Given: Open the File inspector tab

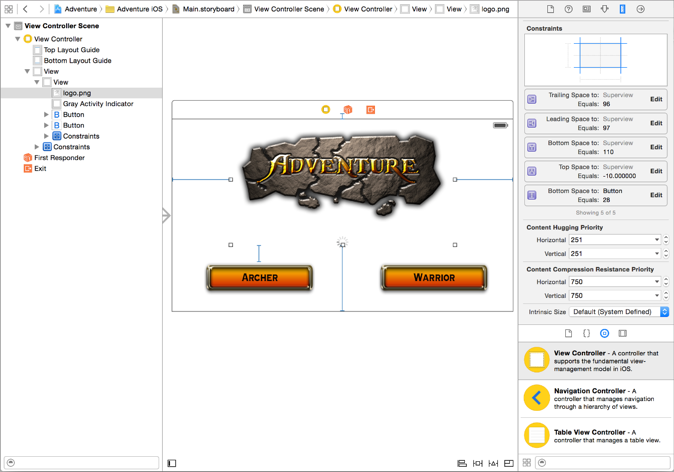Looking at the screenshot, I should point(550,9).
